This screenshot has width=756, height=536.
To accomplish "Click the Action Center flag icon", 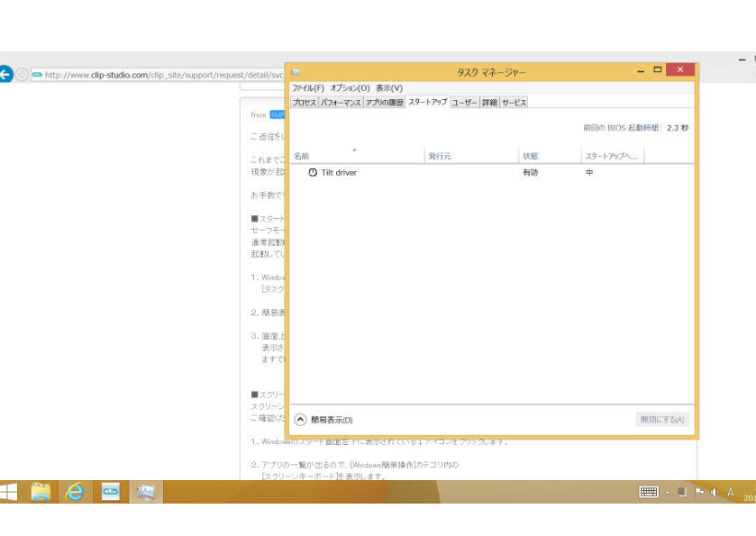I will pyautogui.click(x=699, y=492).
